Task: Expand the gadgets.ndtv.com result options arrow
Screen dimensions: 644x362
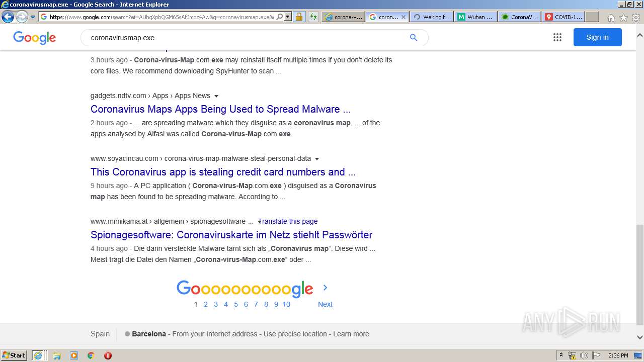Action: pyautogui.click(x=216, y=96)
